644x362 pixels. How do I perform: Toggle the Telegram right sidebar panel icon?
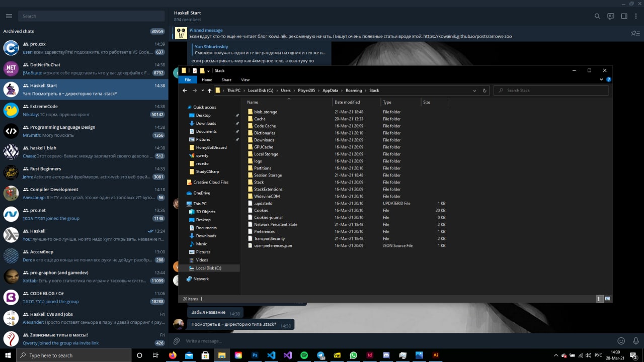(624, 16)
